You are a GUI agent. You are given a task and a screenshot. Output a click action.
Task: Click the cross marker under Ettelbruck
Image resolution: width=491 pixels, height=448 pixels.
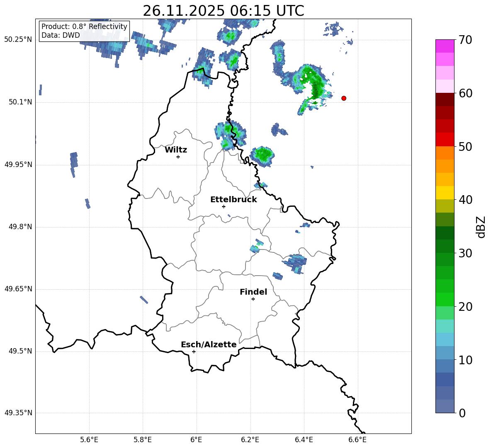tap(224, 206)
